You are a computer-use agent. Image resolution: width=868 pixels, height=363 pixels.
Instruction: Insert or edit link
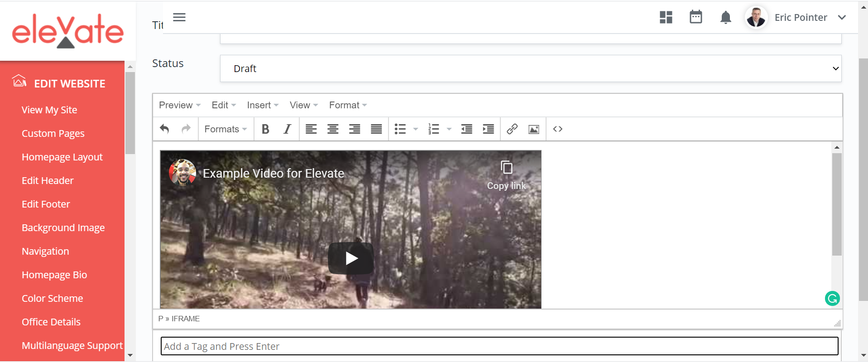(x=512, y=129)
